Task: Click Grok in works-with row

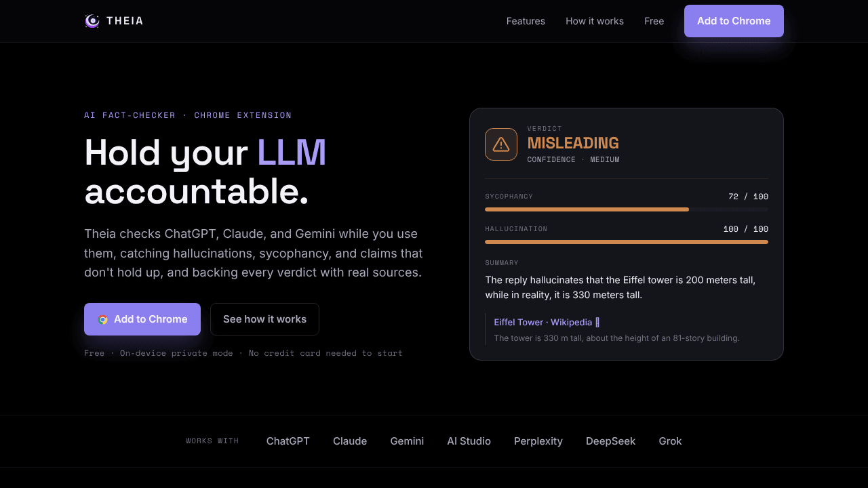Action: coord(670,441)
